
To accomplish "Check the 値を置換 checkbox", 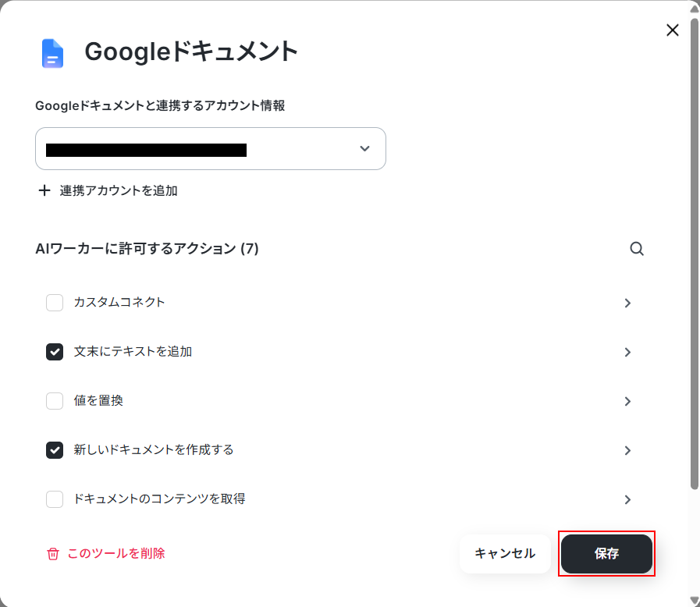I will coord(55,401).
